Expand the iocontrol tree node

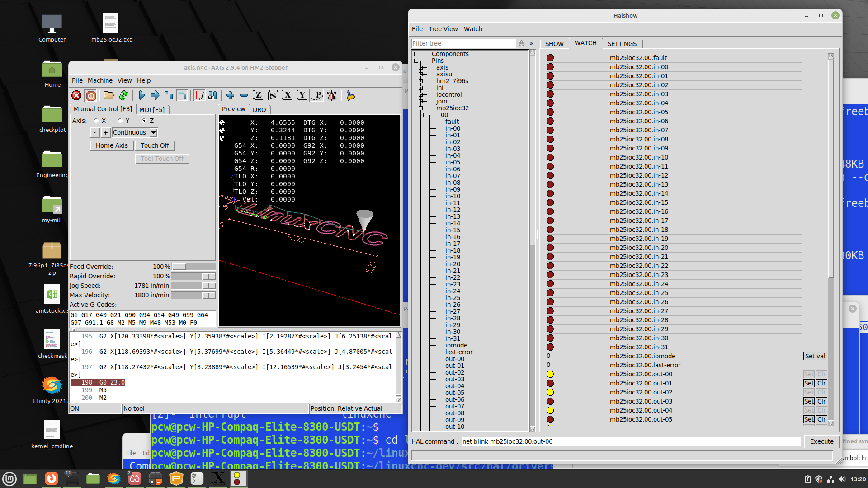421,94
